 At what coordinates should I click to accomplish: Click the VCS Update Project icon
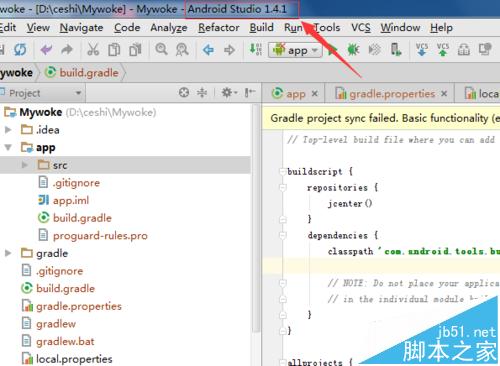422,50
